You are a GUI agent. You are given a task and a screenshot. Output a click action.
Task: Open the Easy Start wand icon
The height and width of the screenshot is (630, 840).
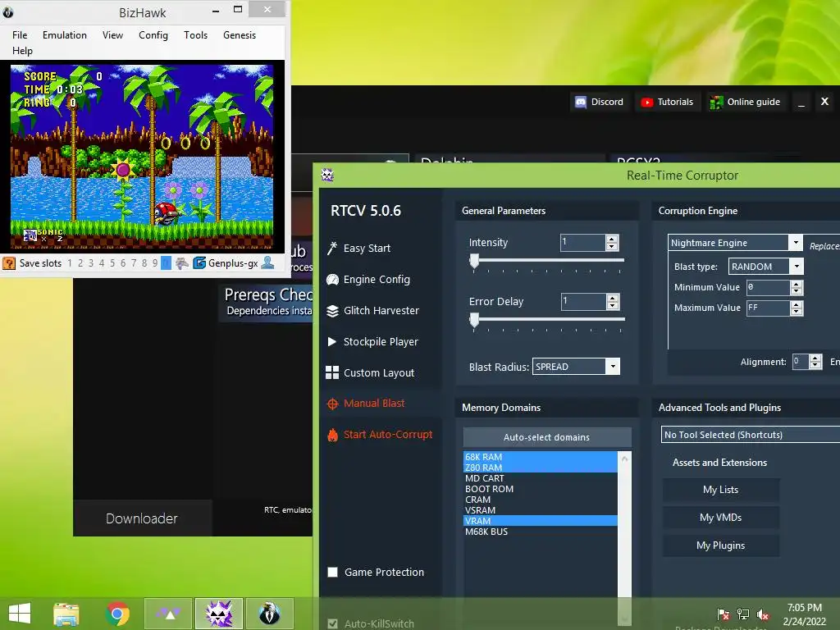332,248
